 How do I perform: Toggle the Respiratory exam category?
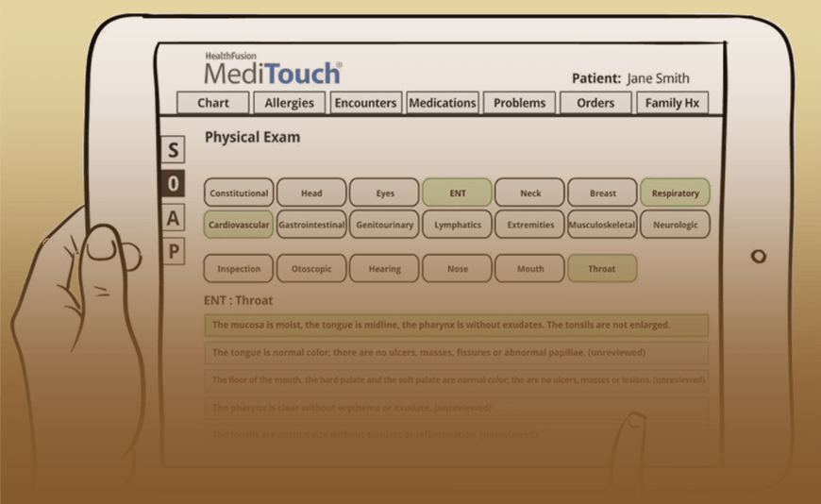tap(676, 193)
